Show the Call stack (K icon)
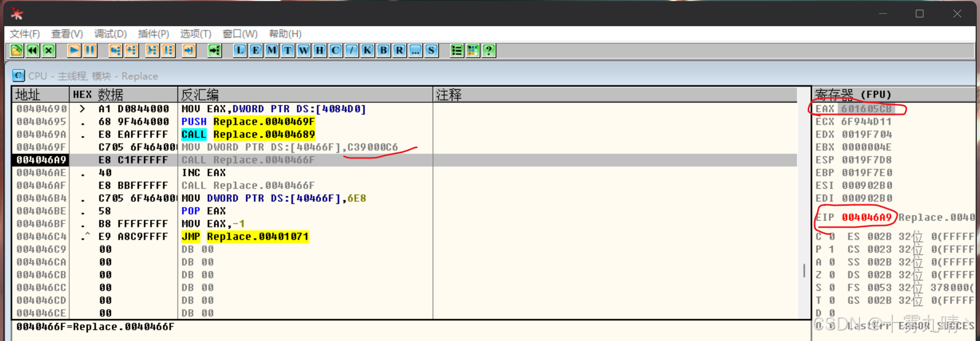 tap(367, 51)
